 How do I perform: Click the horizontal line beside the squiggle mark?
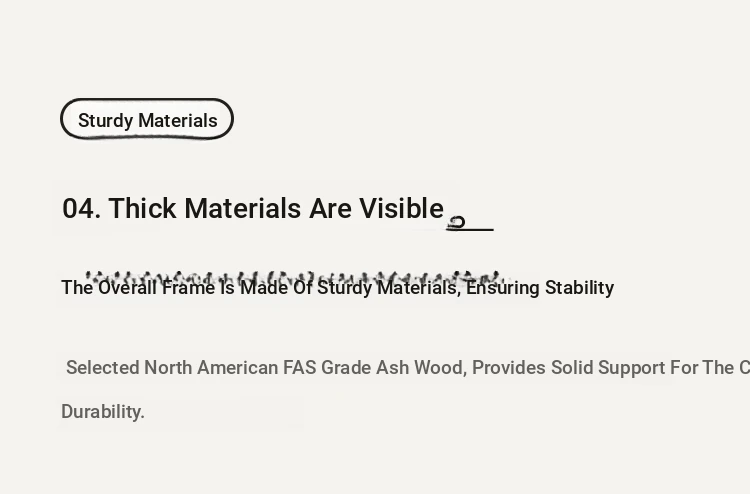click(x=470, y=230)
